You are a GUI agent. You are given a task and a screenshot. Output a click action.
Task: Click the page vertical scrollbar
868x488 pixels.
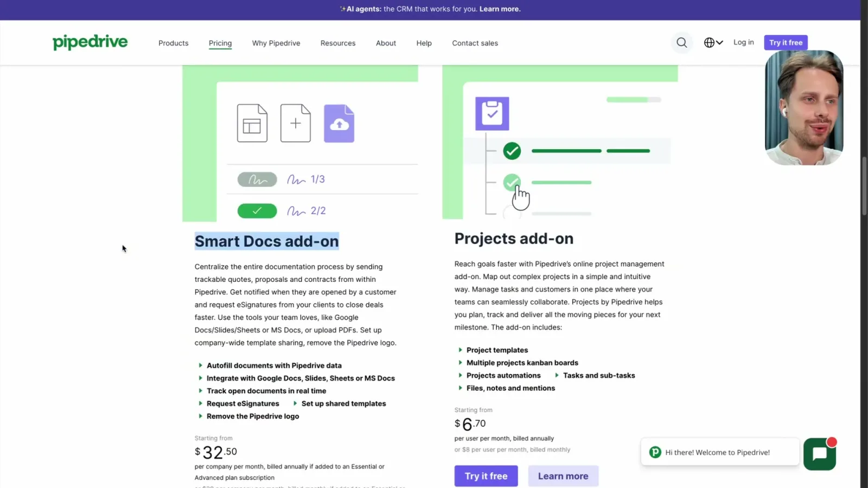(x=864, y=186)
